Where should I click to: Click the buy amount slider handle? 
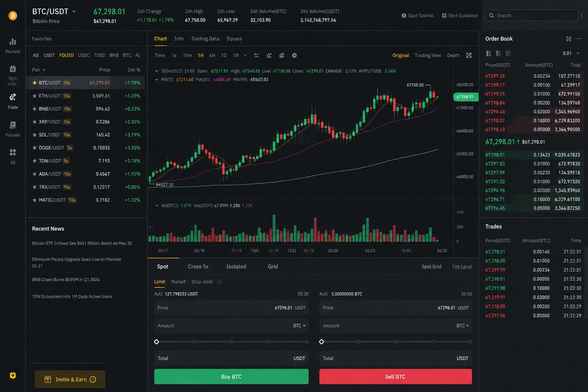pyautogui.click(x=156, y=342)
